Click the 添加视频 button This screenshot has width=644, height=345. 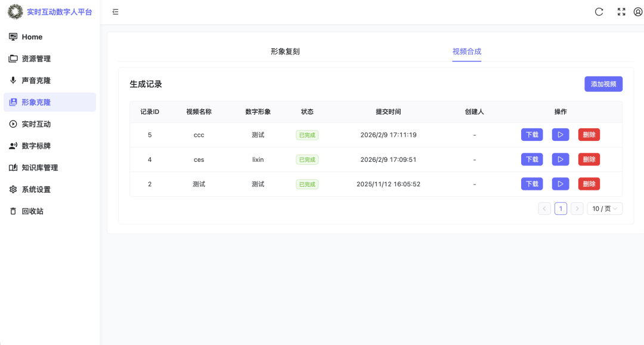(x=603, y=84)
